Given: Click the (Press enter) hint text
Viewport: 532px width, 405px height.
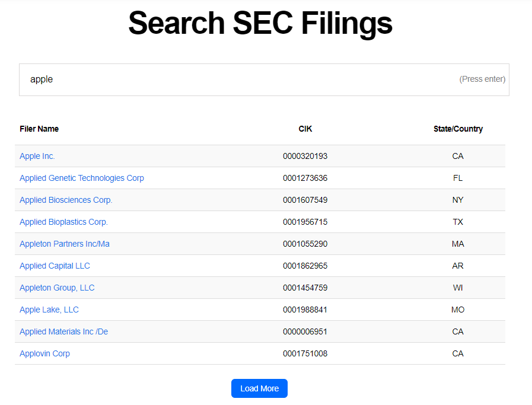Looking at the screenshot, I should (483, 79).
